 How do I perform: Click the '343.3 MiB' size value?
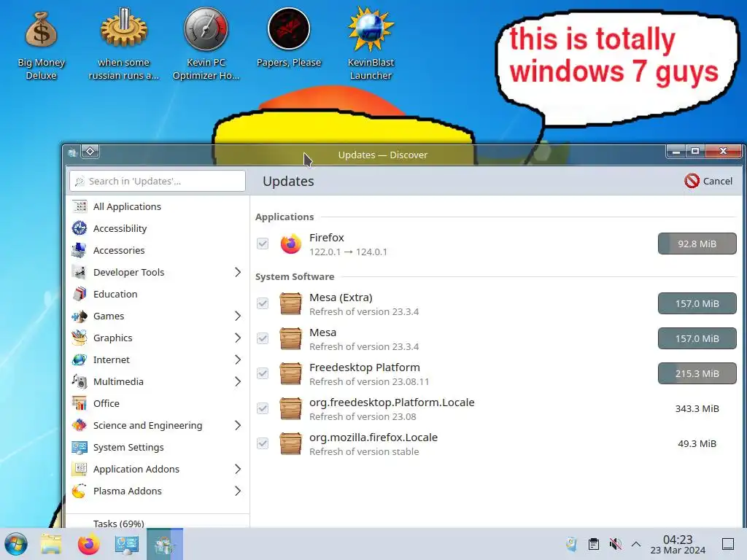click(697, 408)
